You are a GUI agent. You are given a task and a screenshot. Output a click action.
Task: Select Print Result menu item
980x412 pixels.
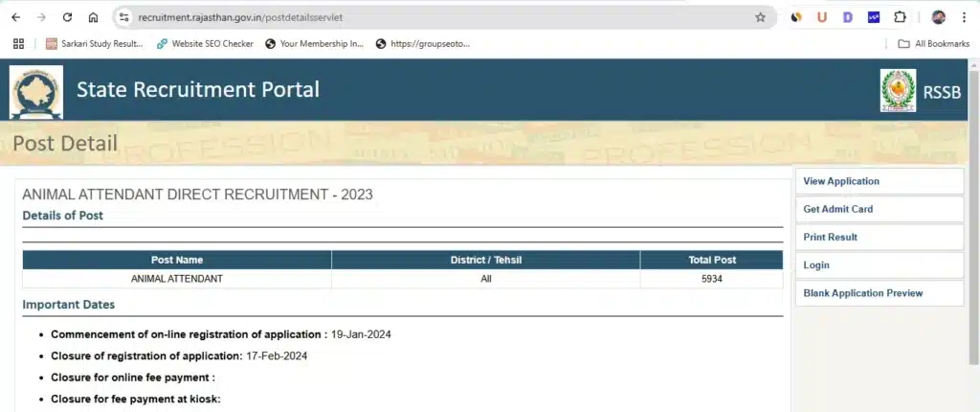point(880,238)
